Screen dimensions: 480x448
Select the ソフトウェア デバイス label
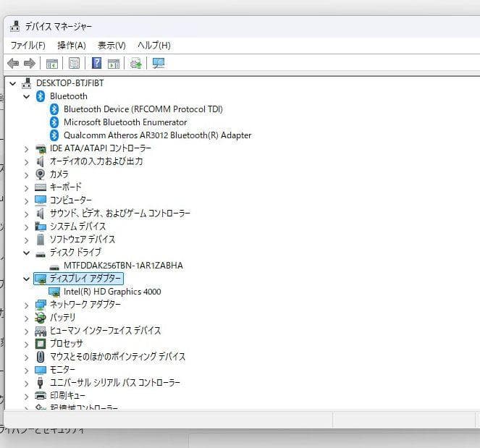pyautogui.click(x=83, y=240)
